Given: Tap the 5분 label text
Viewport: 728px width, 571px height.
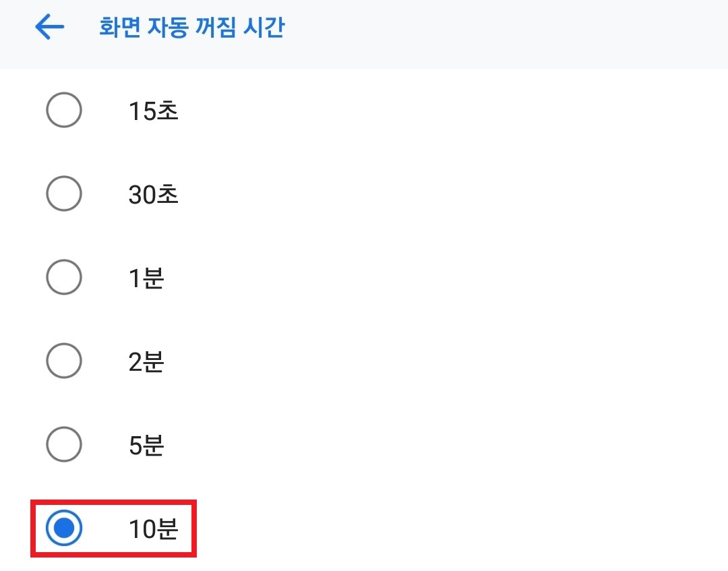Looking at the screenshot, I should tap(146, 446).
